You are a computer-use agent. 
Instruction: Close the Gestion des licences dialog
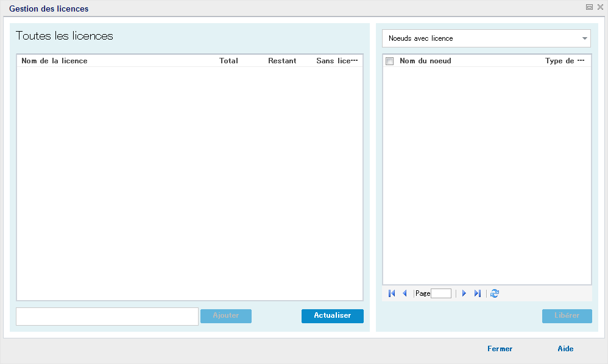click(x=600, y=7)
